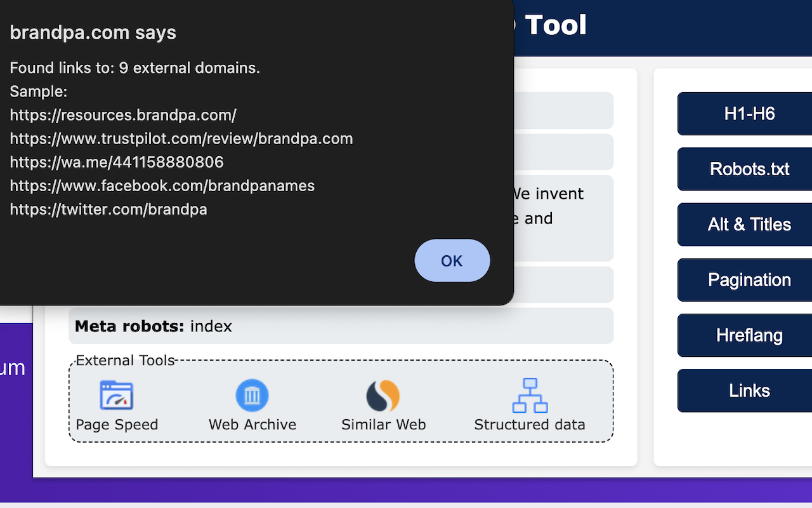812x508 pixels.
Task: Click the Structured data hierarchy diagram icon
Action: click(529, 394)
